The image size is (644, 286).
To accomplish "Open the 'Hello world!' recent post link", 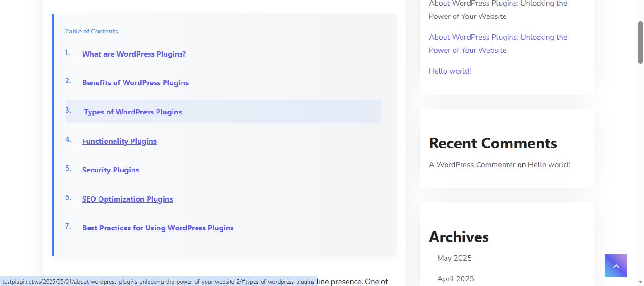I will coord(450,71).
